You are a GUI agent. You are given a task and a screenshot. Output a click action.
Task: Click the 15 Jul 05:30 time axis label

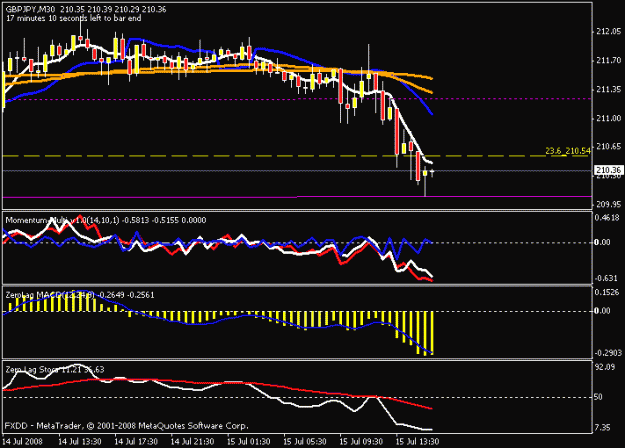(305, 442)
